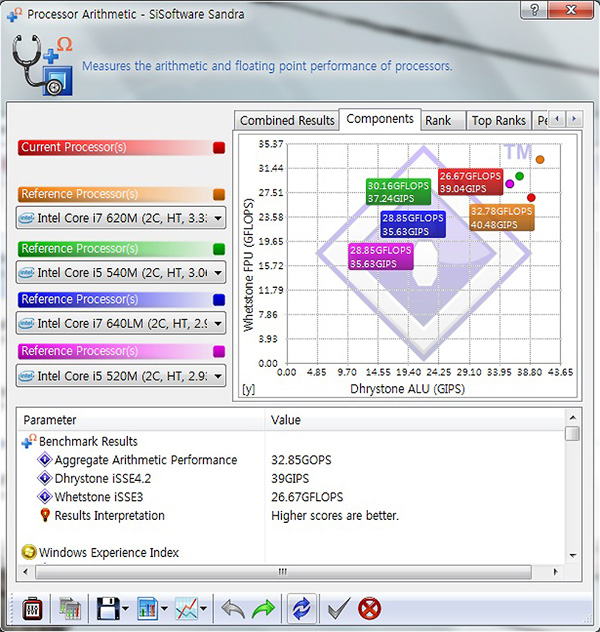This screenshot has width=600, height=632.
Task: Click the green data point on chart
Action: pos(519,176)
